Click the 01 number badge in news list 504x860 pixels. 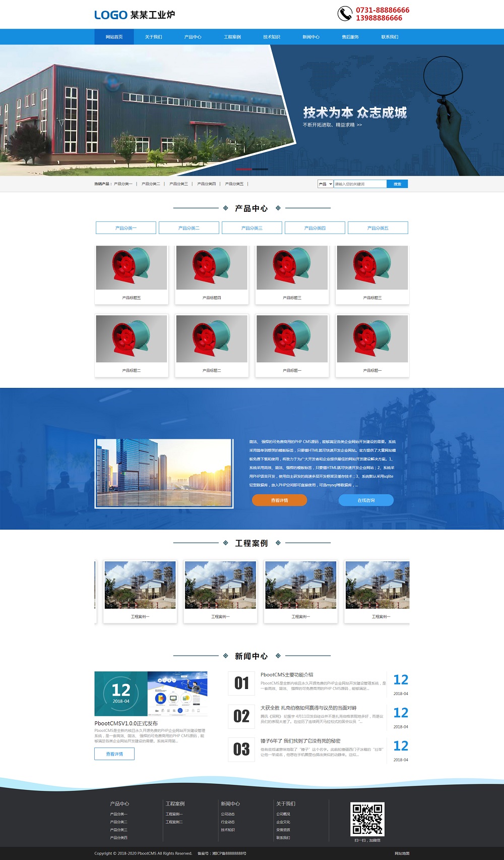pyautogui.click(x=241, y=683)
